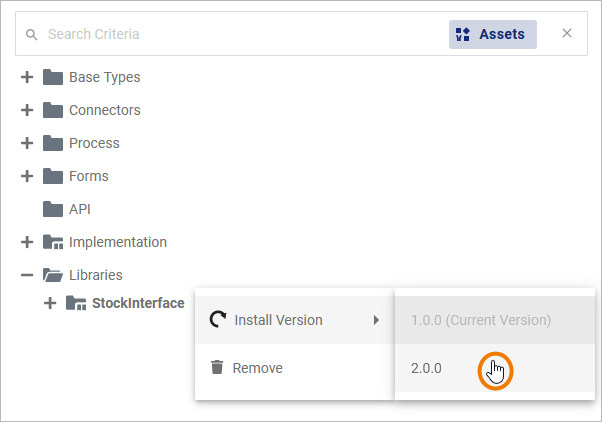Click the Base Types folder icon
Screen dimensions: 602x422
53,77
